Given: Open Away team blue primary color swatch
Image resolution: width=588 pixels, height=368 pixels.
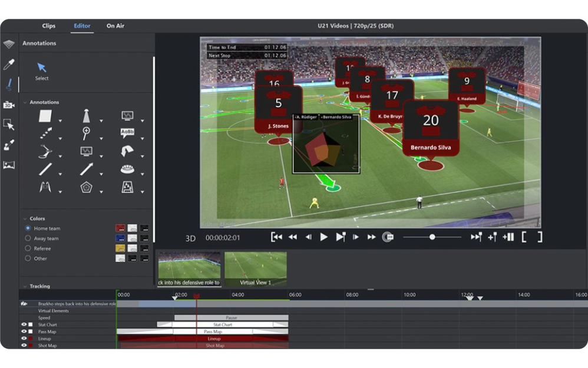Looking at the screenshot, I should (x=120, y=238).
